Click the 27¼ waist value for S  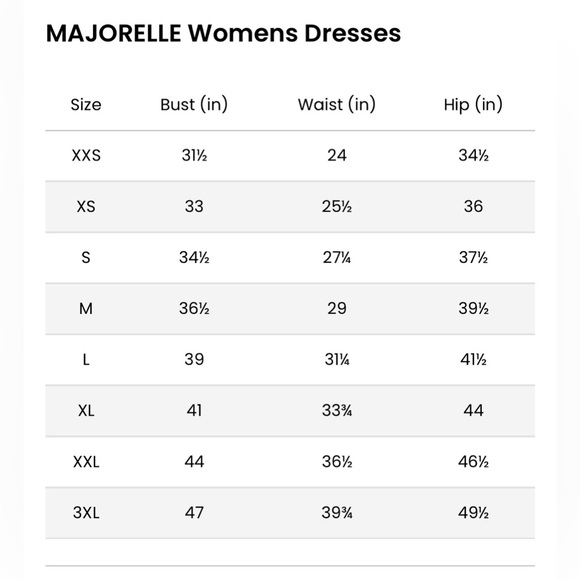pos(337,257)
